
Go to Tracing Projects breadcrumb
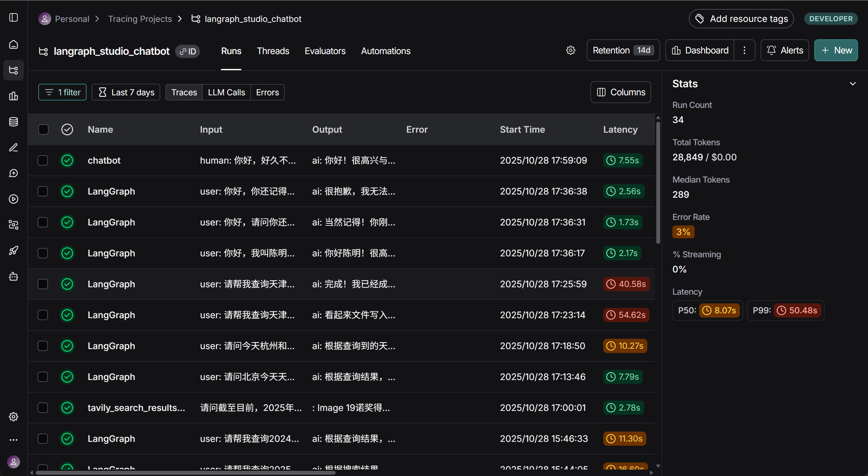[140, 19]
